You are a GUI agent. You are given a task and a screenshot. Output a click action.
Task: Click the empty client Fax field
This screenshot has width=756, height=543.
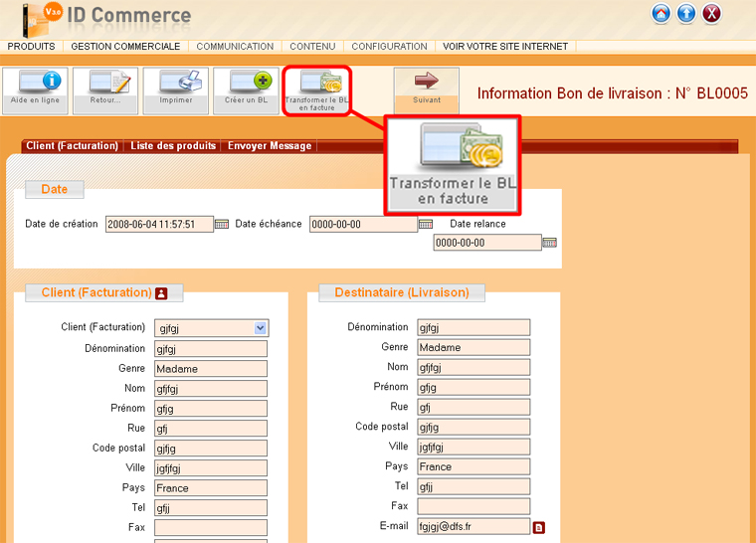click(x=211, y=527)
